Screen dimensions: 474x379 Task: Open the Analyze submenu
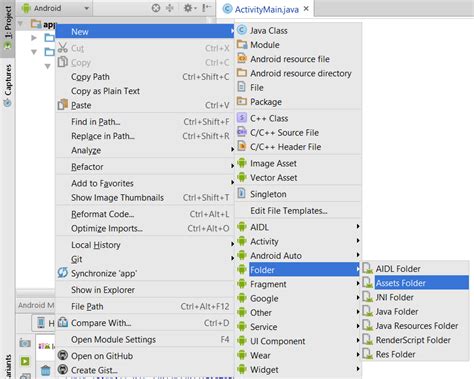[x=144, y=150]
